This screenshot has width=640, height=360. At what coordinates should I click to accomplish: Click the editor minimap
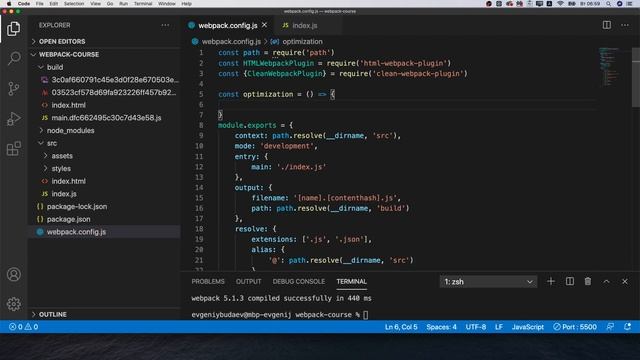coord(609,67)
